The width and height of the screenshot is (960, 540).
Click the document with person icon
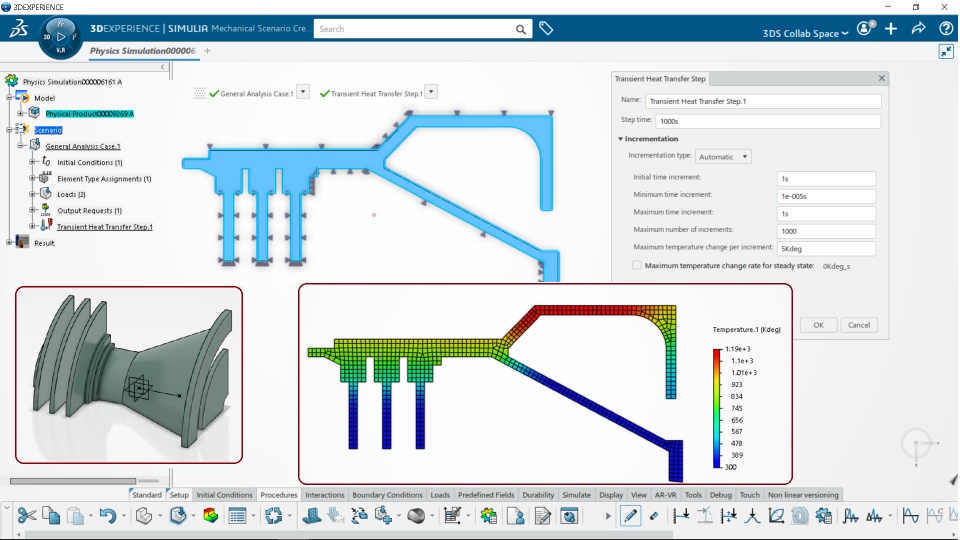pyautogui.click(x=516, y=516)
